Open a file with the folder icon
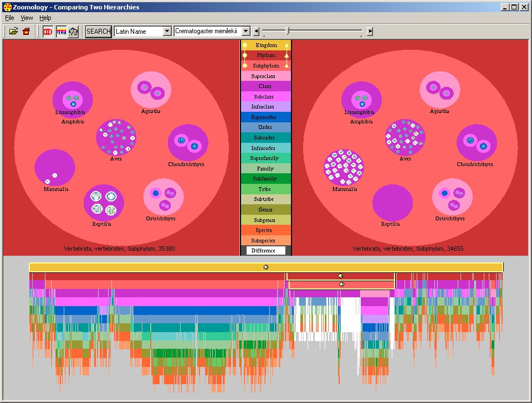532x403 pixels. (13, 31)
